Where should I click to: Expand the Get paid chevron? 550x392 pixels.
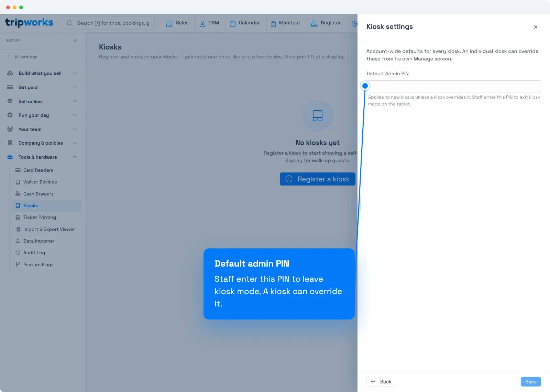coord(75,87)
